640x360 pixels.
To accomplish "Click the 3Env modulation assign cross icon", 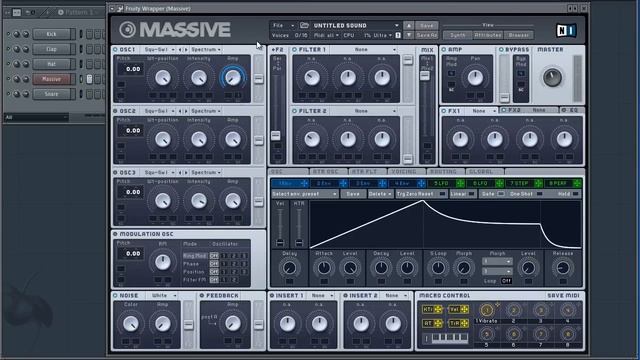I will [x=382, y=184].
